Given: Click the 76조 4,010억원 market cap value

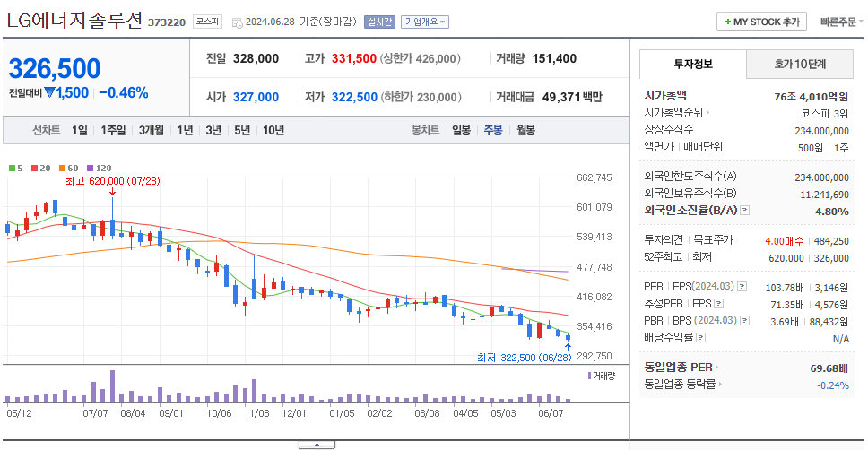Looking at the screenshot, I should (811, 97).
